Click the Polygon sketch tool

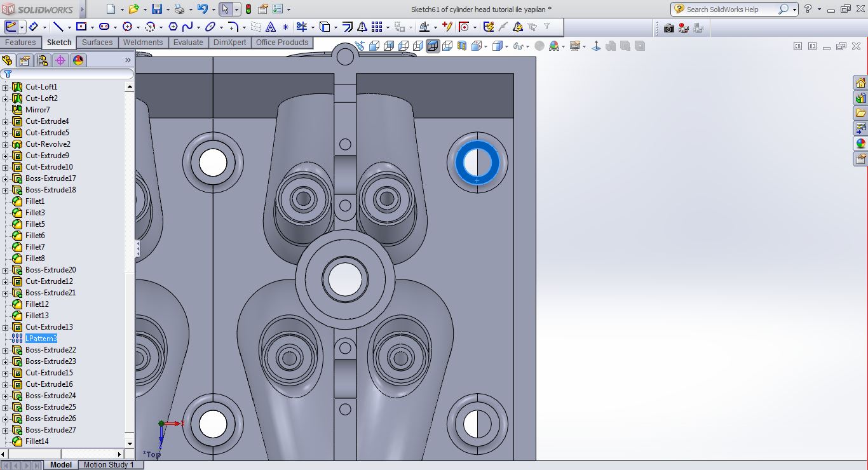coord(173,27)
